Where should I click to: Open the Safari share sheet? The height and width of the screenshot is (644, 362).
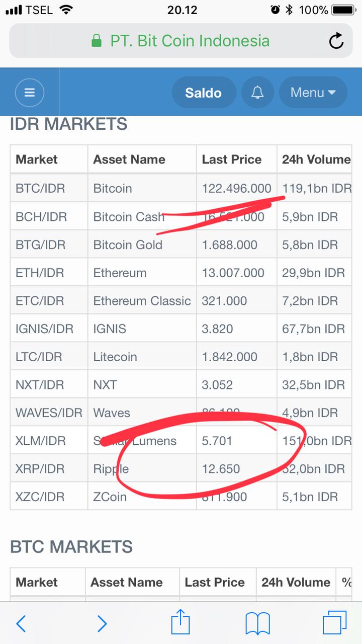180,623
